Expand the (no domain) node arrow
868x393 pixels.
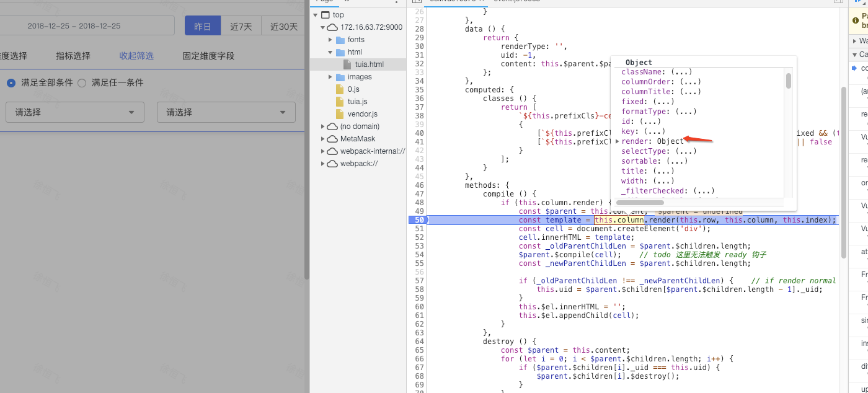tap(323, 126)
